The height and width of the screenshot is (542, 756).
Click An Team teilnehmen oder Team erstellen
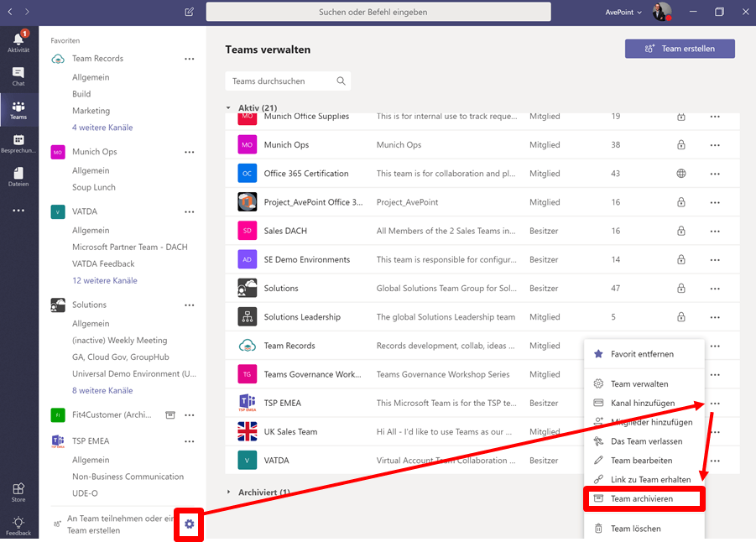[x=113, y=524]
